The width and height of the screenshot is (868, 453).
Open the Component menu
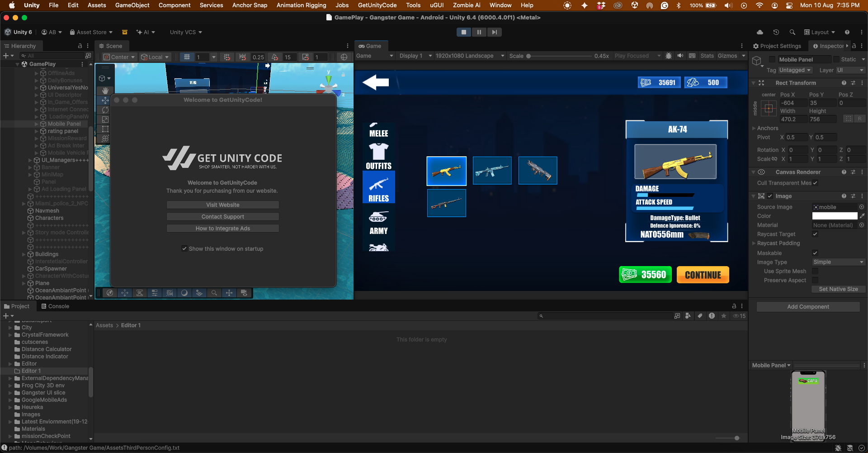tap(175, 5)
